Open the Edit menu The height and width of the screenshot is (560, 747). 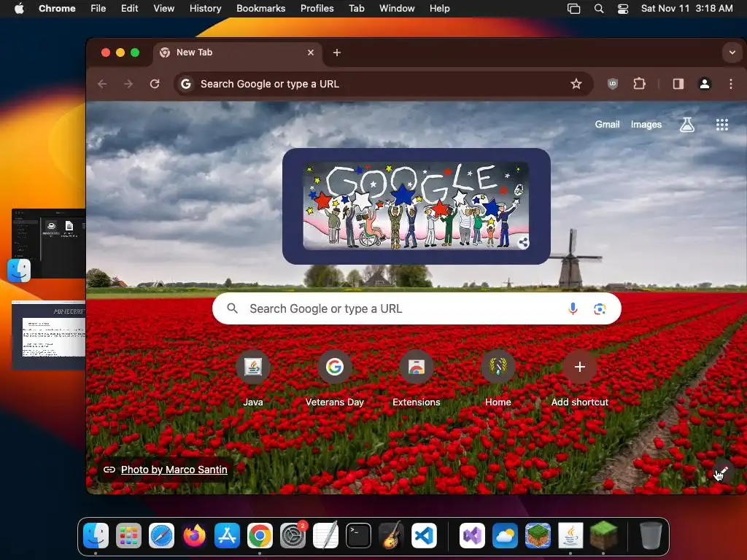pyautogui.click(x=130, y=9)
